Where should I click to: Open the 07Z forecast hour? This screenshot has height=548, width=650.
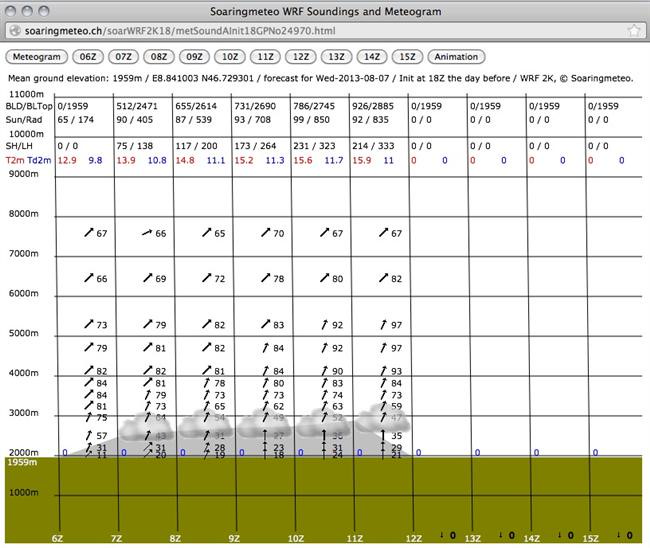[x=123, y=57]
